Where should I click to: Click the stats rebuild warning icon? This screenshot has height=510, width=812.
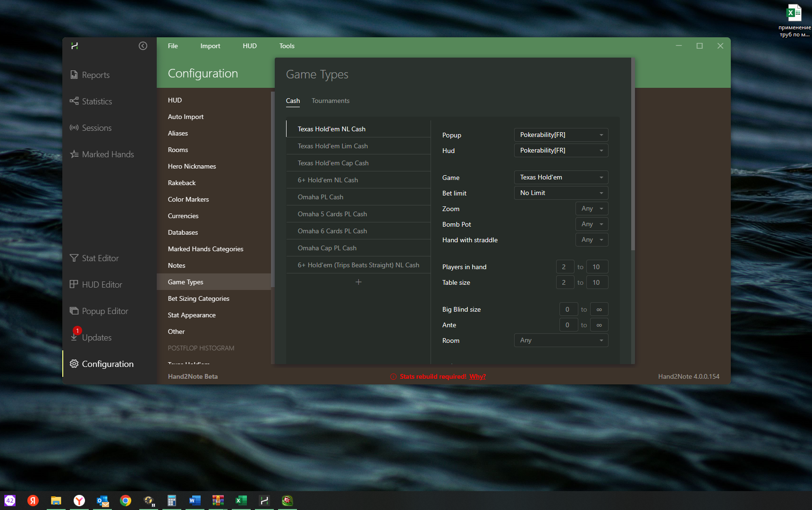[393, 376]
